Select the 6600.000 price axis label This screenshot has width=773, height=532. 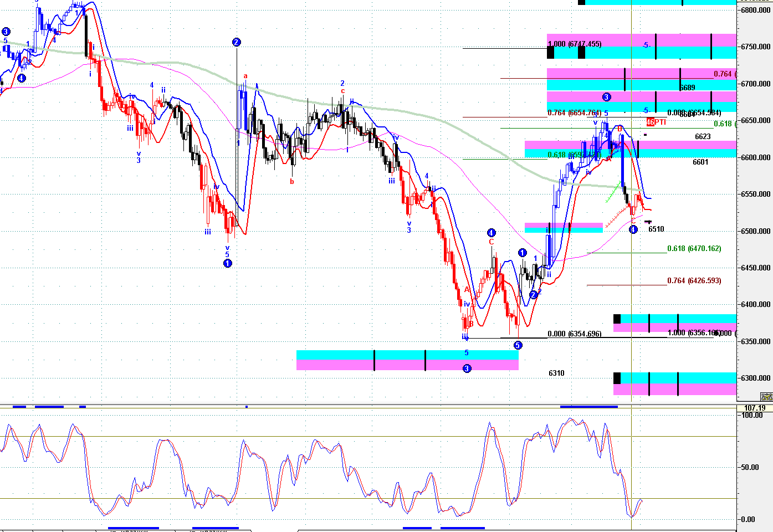coord(756,157)
